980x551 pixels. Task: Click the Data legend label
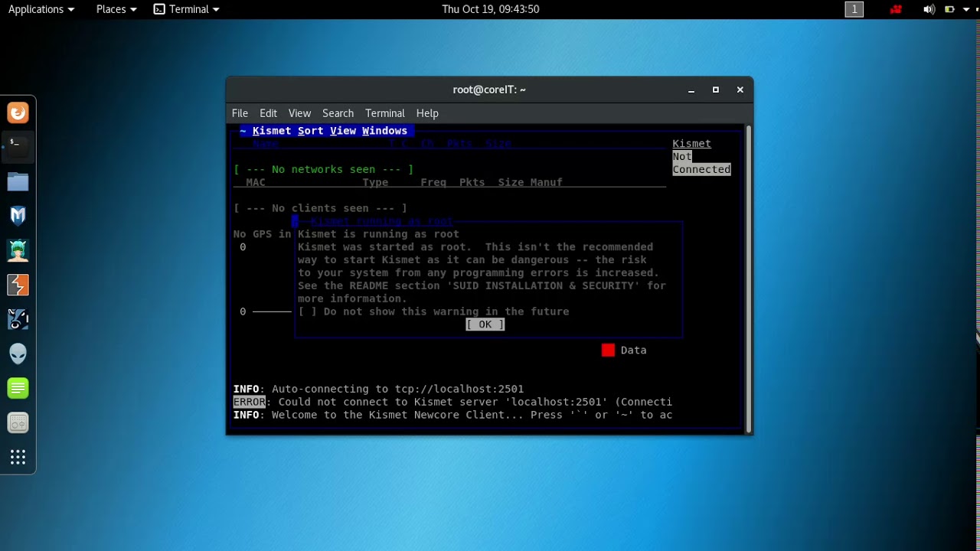pos(633,350)
